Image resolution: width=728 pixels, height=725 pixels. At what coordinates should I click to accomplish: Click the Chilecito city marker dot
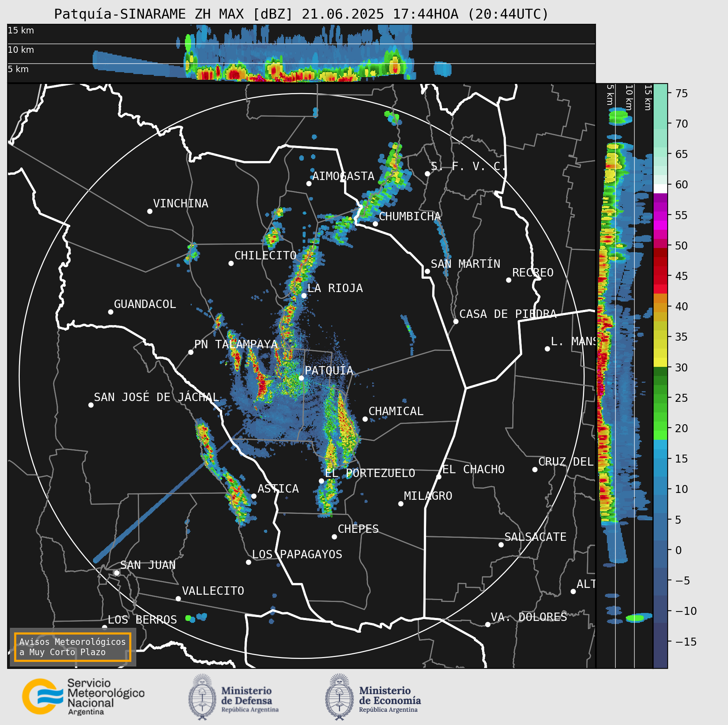pyautogui.click(x=231, y=263)
